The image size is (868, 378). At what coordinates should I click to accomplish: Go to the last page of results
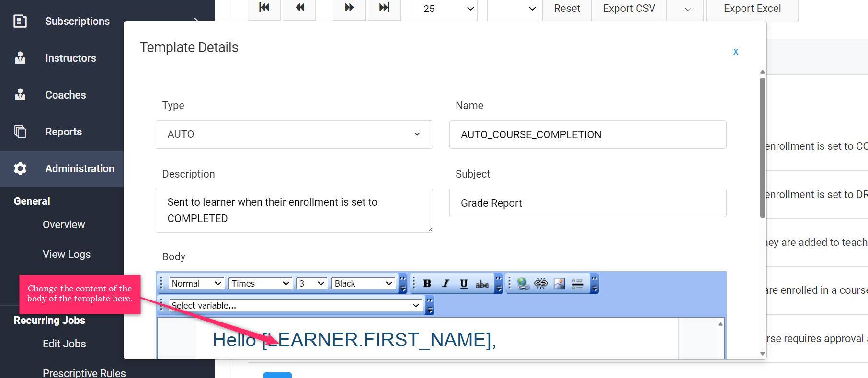(x=384, y=8)
